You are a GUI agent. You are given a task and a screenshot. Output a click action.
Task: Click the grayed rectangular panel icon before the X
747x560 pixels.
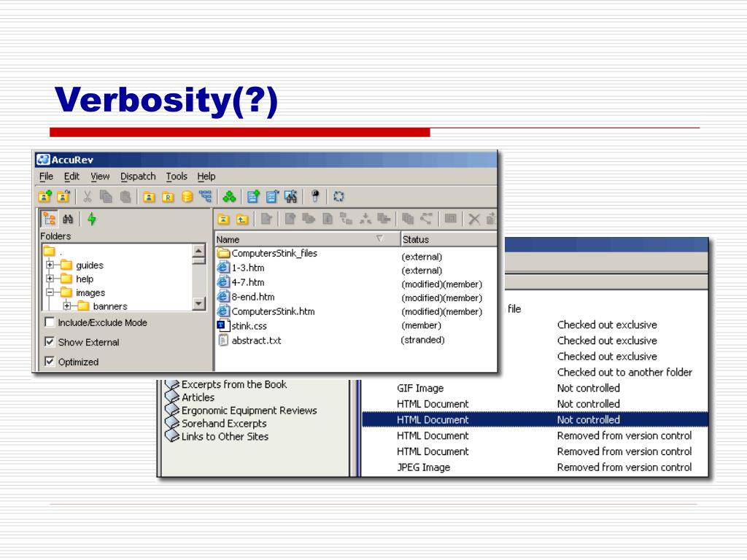click(450, 219)
